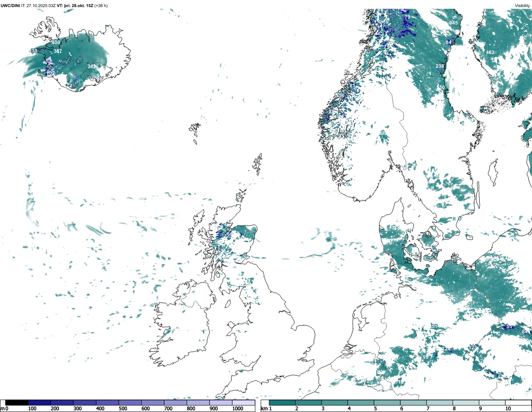Click the 66 value over Scotland
Image resolution: width=532 pixels, height=412 pixels.
pos(229,234)
